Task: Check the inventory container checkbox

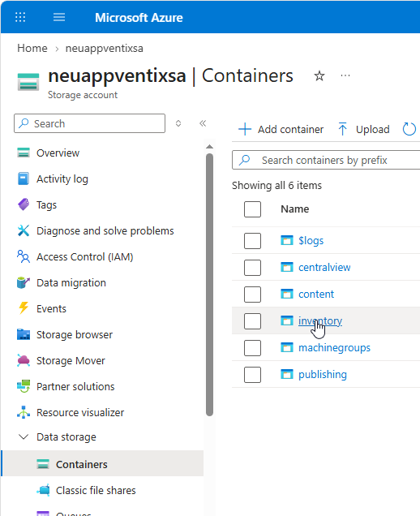Action: pos(252,320)
